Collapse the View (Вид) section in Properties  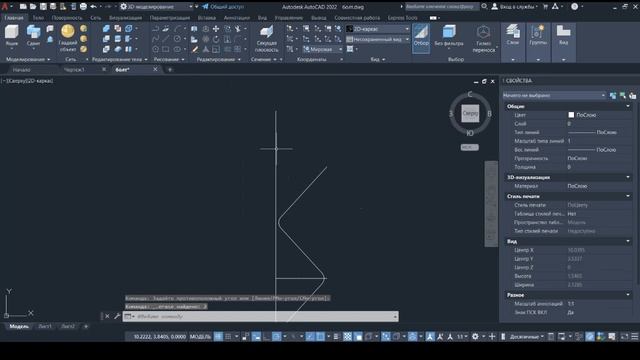click(628, 241)
